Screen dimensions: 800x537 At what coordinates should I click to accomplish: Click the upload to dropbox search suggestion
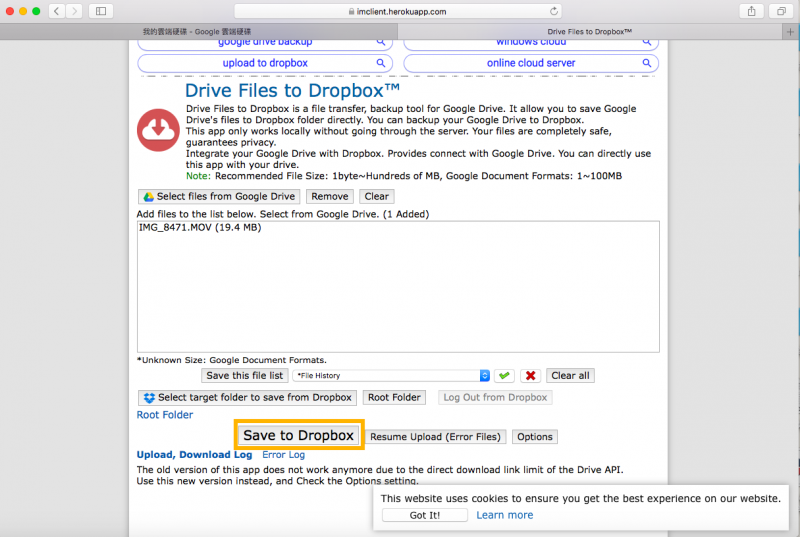[265, 63]
